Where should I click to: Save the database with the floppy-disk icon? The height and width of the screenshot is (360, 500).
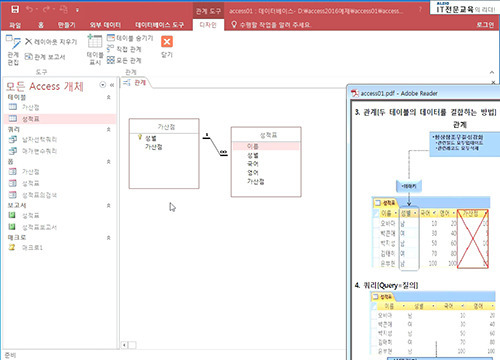tap(15, 9)
